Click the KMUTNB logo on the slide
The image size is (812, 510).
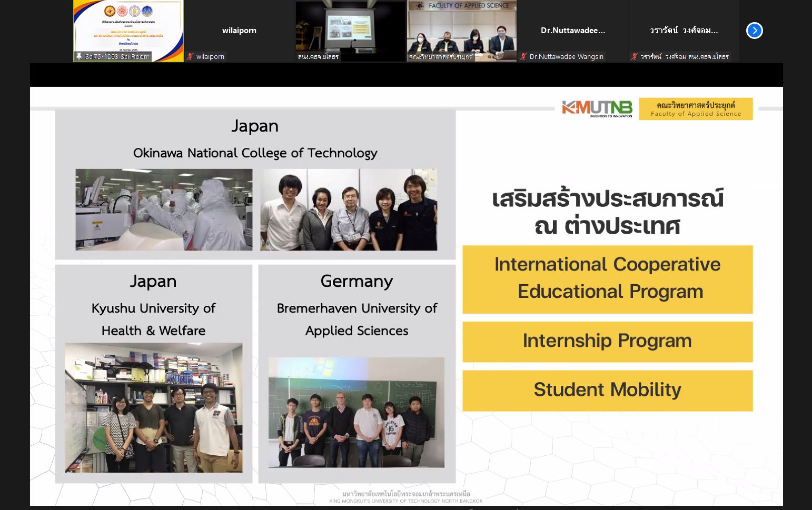597,108
